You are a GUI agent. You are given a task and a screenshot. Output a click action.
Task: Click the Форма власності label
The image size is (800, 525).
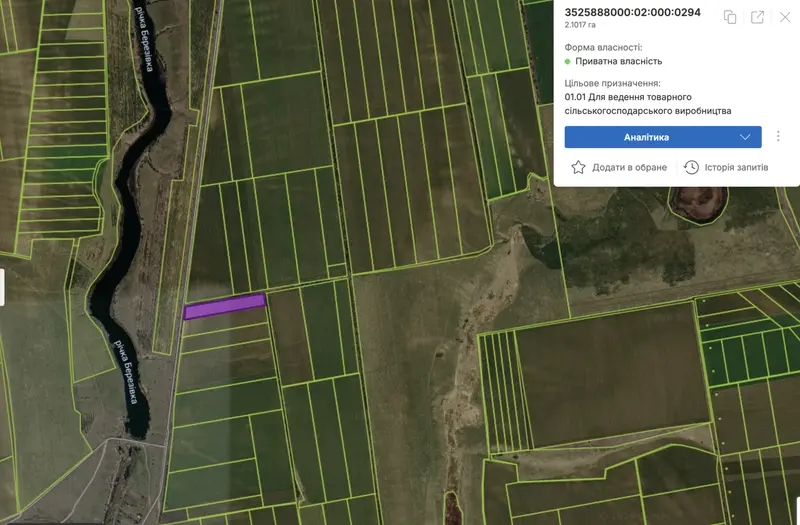[603, 47]
